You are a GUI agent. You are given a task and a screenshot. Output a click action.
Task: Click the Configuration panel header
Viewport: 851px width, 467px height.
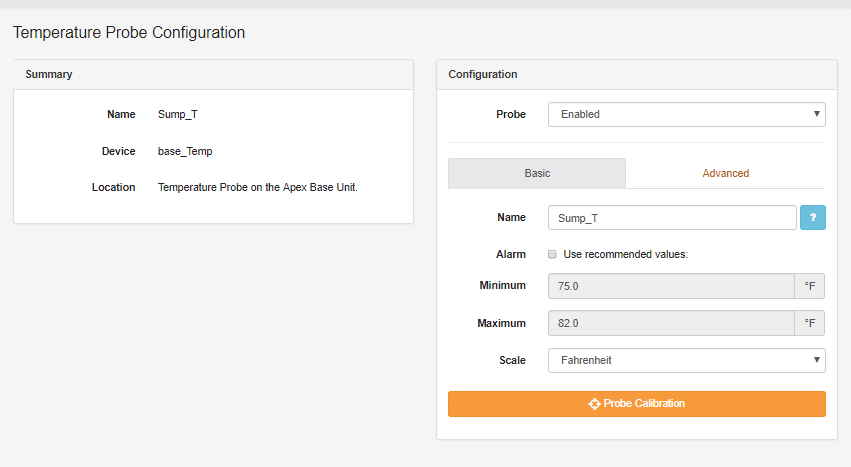[637, 74]
